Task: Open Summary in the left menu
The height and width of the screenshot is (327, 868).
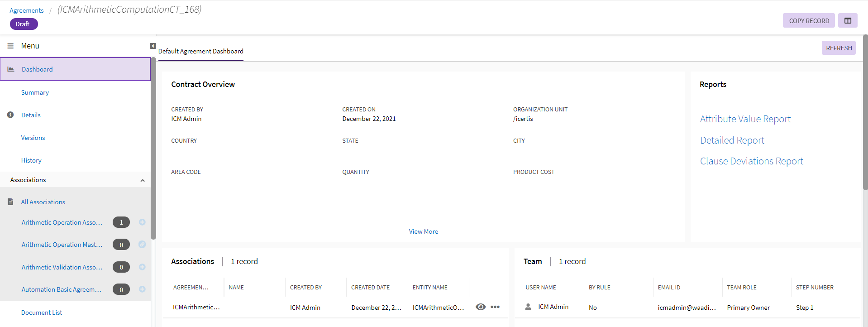Action: tap(35, 92)
